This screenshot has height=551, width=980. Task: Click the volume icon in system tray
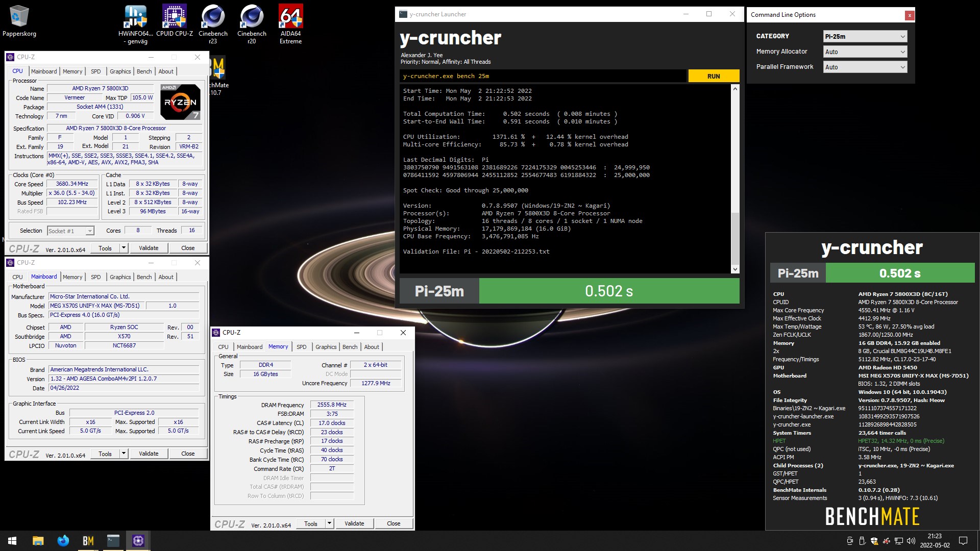tap(911, 541)
